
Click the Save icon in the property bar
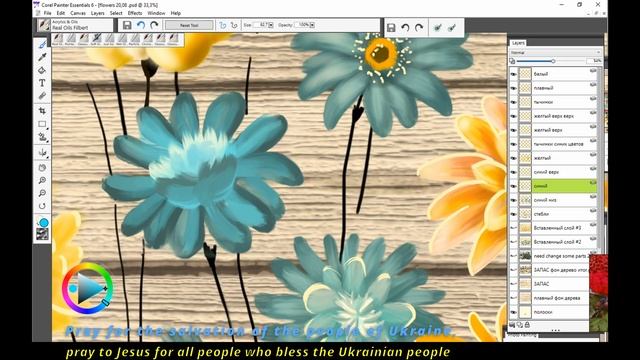[127, 25]
